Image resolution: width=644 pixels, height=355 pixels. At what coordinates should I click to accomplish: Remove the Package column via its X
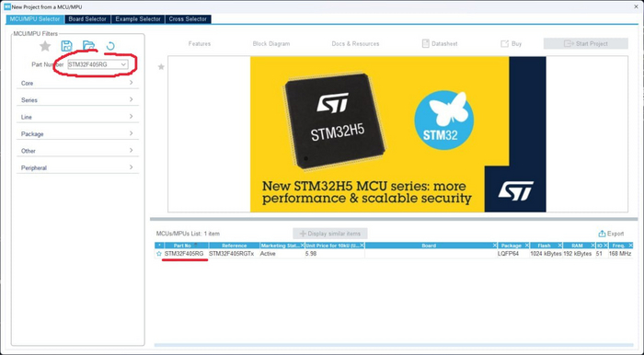(x=527, y=246)
